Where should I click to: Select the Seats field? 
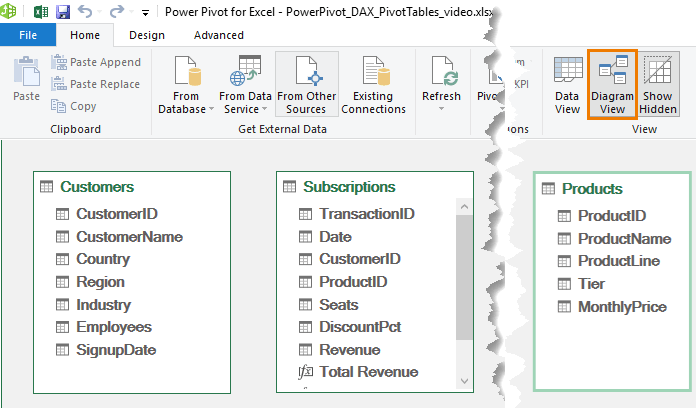click(x=339, y=305)
